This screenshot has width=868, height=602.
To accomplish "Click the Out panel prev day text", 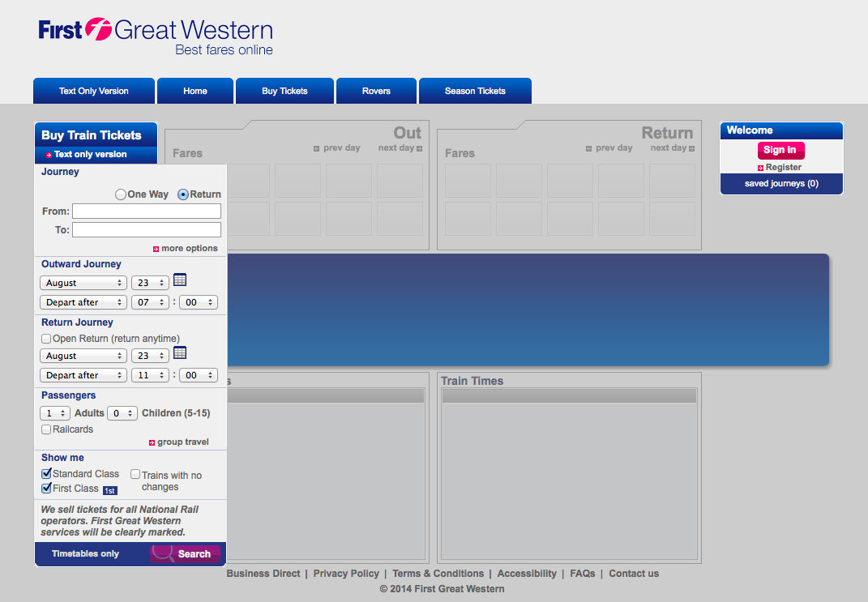I will pos(341,148).
